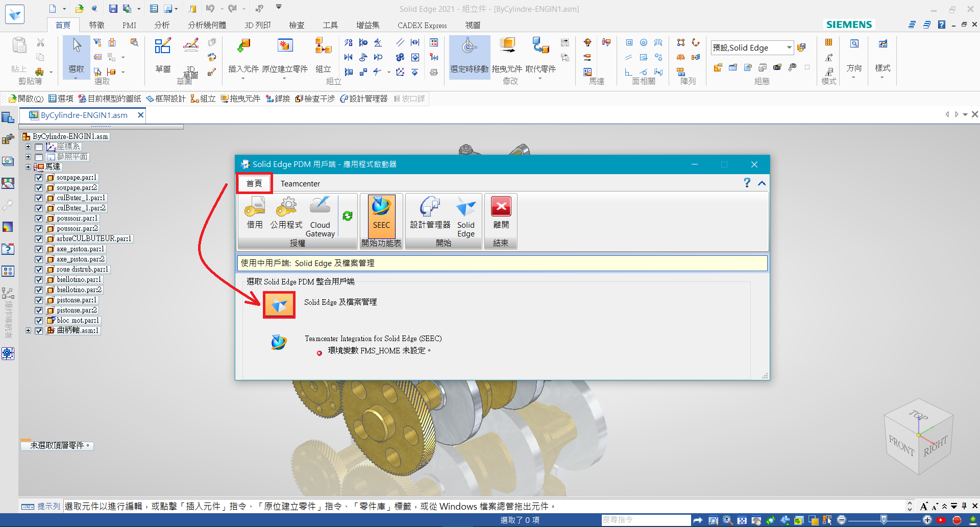Switch to 3D 列印 ribbon tab
Image resolution: width=980 pixels, height=527 pixels.
pos(258,25)
